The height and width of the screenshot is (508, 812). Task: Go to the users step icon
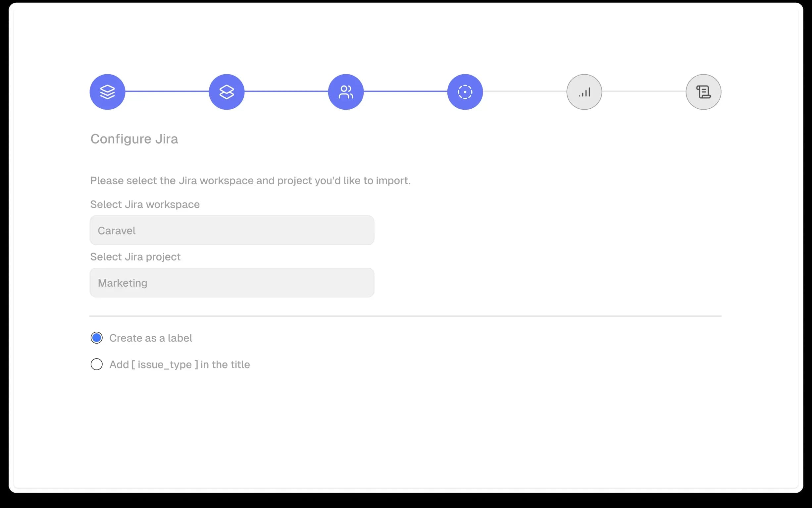tap(346, 92)
